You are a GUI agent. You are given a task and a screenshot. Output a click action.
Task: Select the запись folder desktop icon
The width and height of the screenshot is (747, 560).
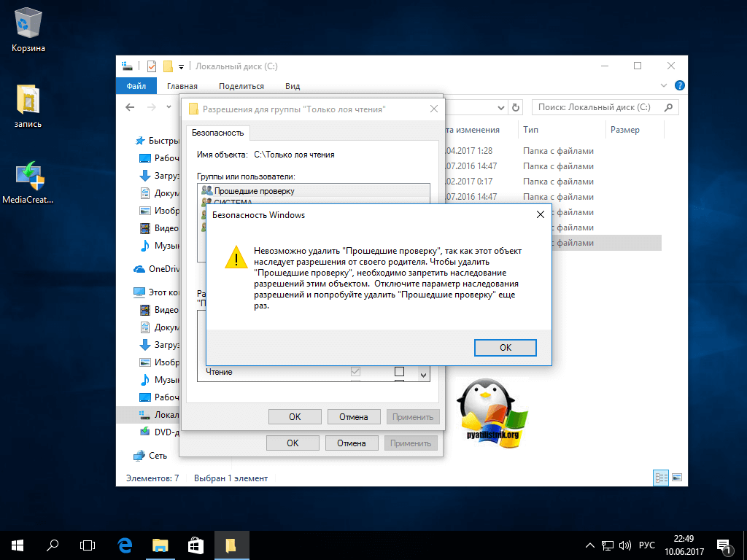coord(28,106)
